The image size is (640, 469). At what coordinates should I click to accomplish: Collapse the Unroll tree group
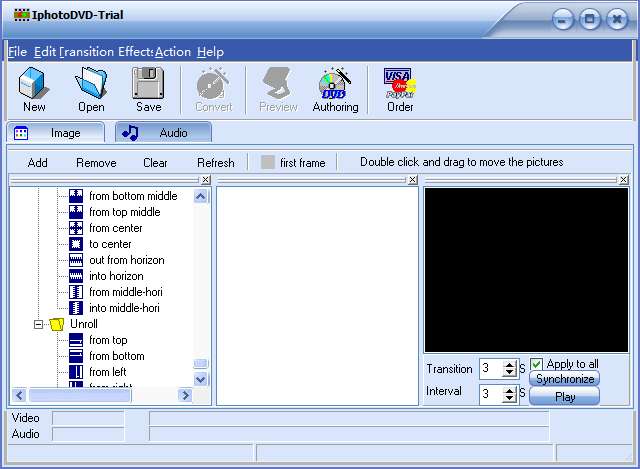pyautogui.click(x=38, y=325)
